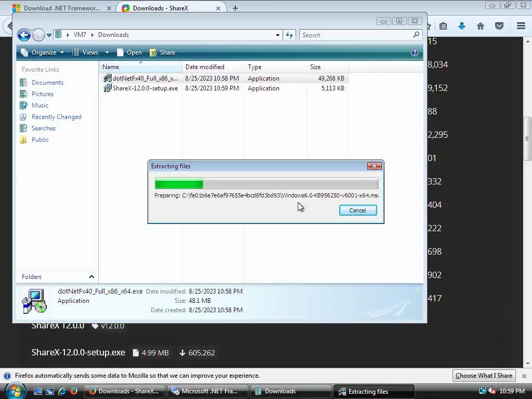This screenshot has width=532, height=399.
Task: Go to Firefox home page icon
Action: tap(481, 26)
